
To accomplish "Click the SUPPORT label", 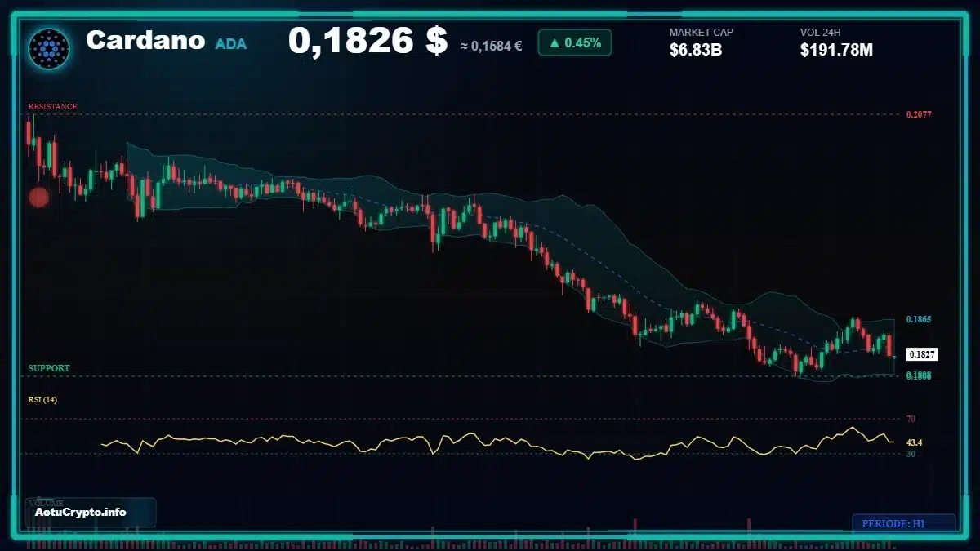I will [x=49, y=369].
